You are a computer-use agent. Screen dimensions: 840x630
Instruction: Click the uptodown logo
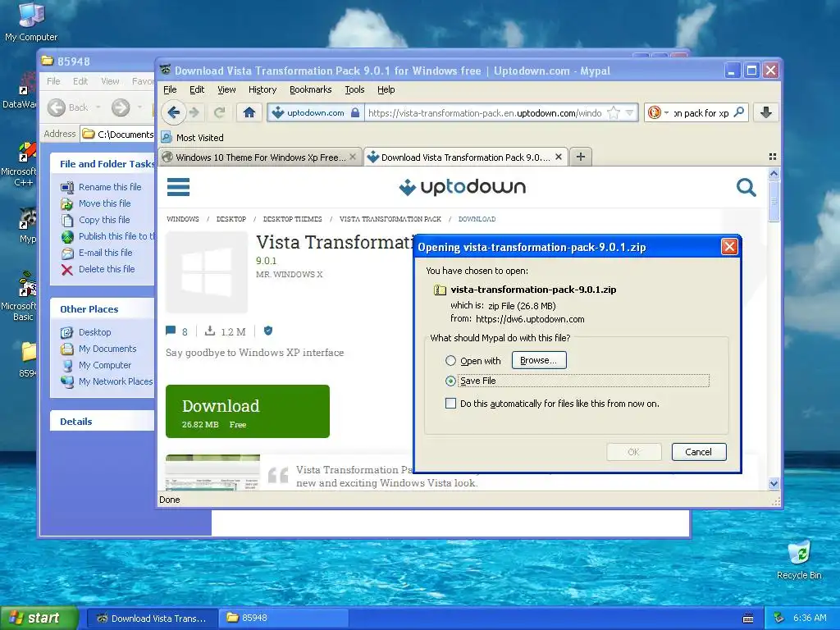(463, 187)
